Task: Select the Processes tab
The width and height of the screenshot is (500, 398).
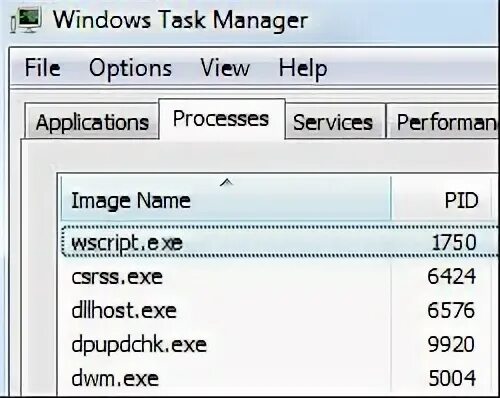Action: tap(222, 119)
